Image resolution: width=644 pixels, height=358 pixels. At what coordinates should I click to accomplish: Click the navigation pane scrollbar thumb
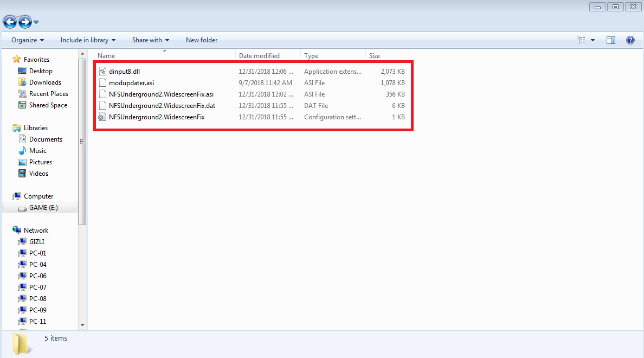[82, 142]
